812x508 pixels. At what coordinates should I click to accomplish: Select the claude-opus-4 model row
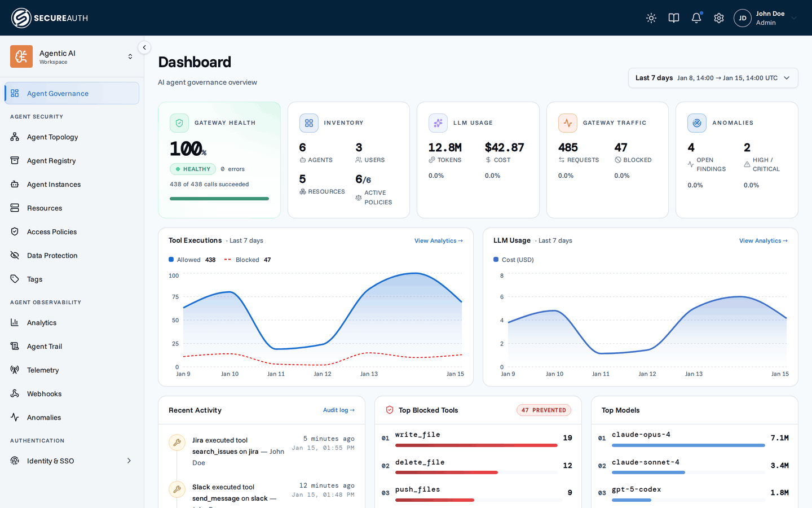(x=694, y=439)
